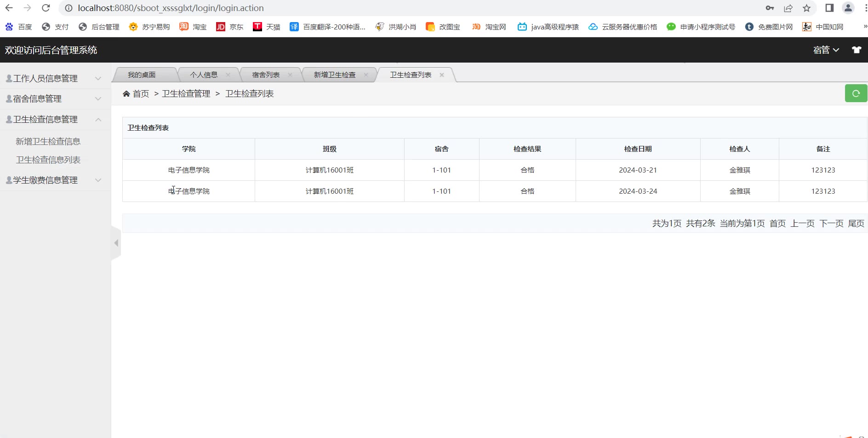Open the 宿管 user dropdown
This screenshot has height=438, width=868.
point(826,50)
